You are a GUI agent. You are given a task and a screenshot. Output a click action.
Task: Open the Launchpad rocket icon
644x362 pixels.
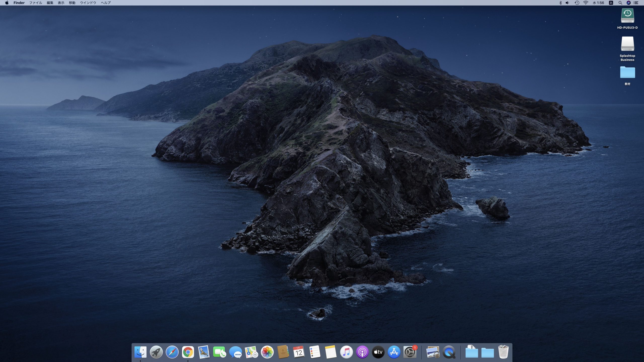pyautogui.click(x=156, y=352)
